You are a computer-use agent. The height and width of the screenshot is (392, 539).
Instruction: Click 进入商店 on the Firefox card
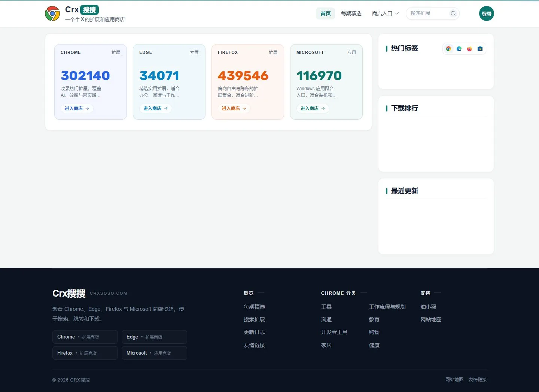(x=234, y=108)
